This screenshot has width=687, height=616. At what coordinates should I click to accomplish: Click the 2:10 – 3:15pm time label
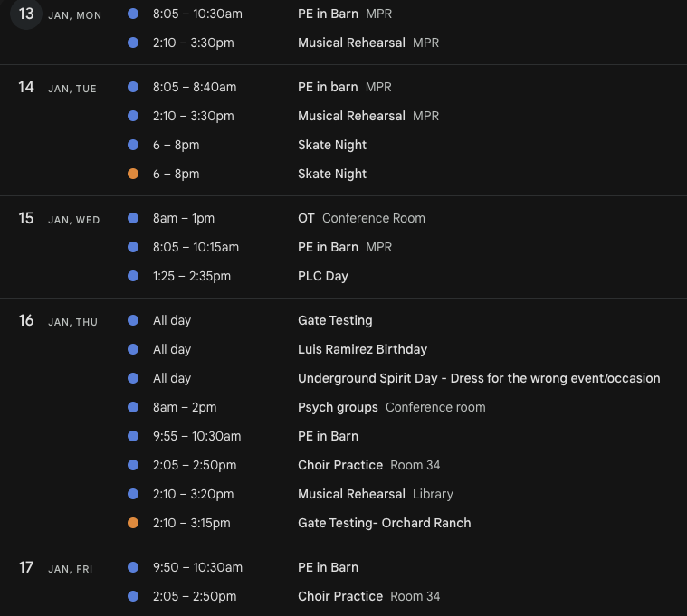coord(192,523)
